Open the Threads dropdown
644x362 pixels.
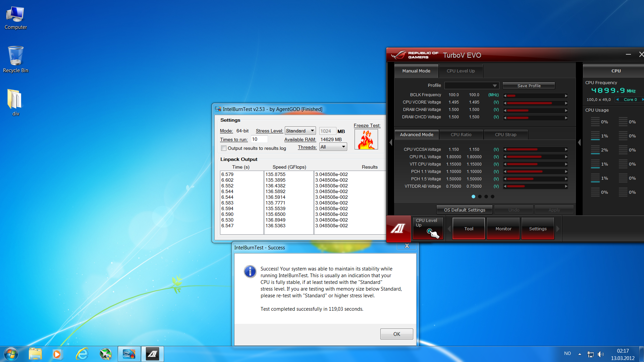pos(333,147)
